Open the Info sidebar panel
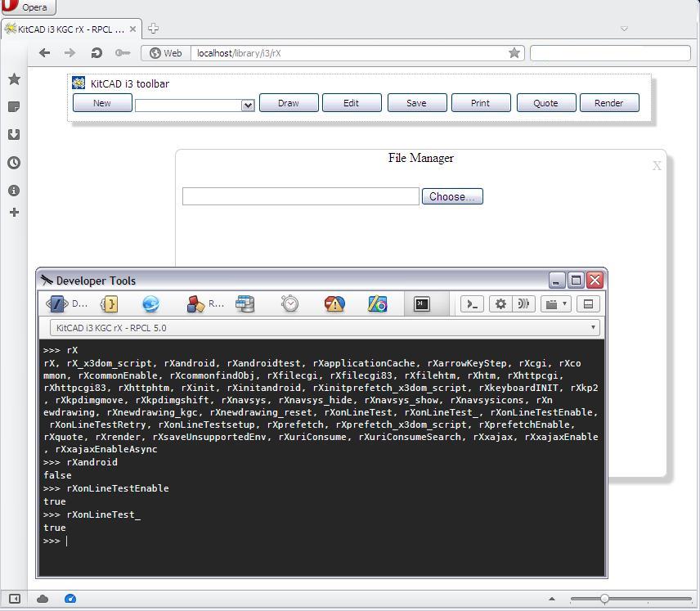This screenshot has width=700, height=611. tap(14, 191)
